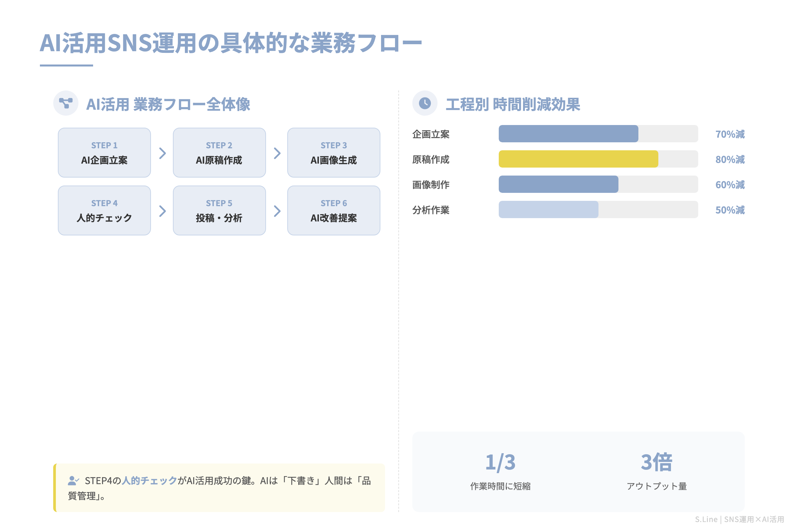Click the chevron after STEP 2 AI原稿作成
798x532 pixels.
277,153
